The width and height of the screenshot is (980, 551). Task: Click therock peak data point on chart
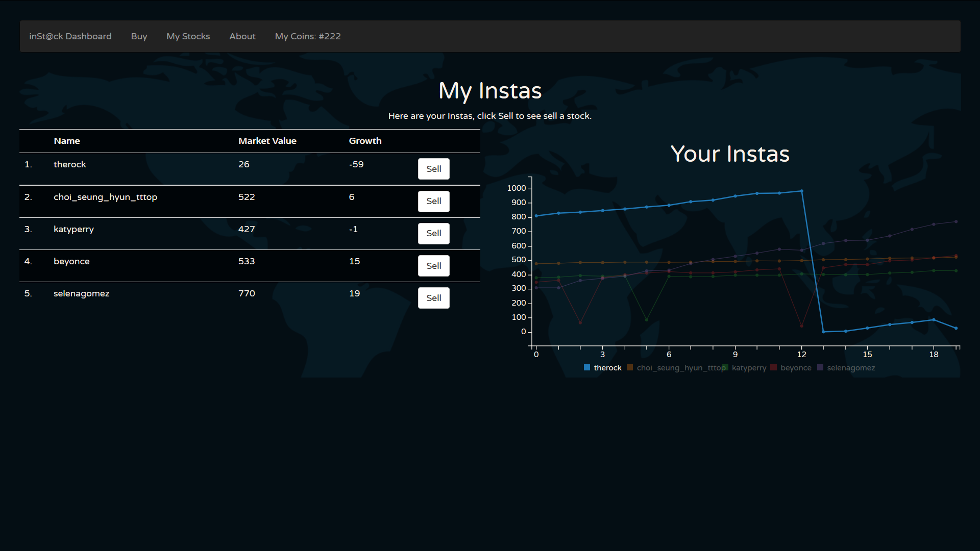[x=801, y=191]
